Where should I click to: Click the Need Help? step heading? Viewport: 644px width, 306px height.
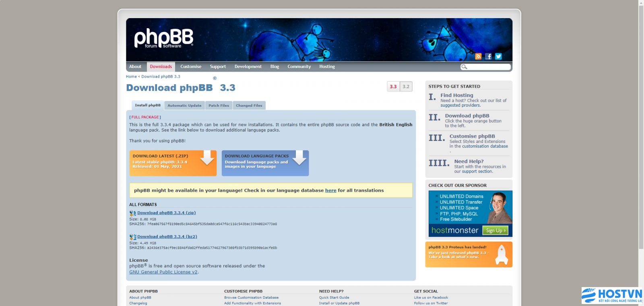469,161
